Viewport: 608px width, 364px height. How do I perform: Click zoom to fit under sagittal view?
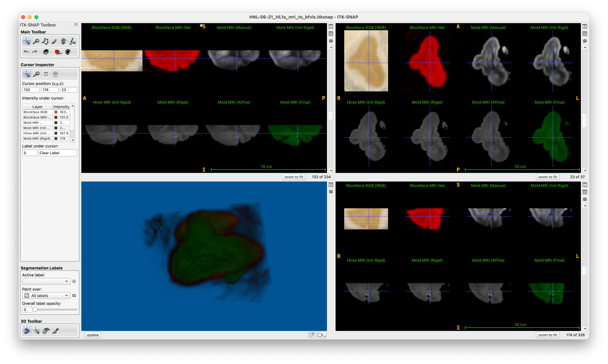[x=294, y=177]
